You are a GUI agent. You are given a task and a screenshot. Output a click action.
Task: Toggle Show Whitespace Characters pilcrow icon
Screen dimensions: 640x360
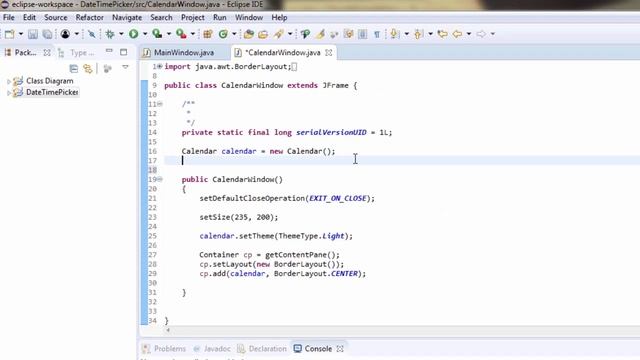click(x=377, y=34)
